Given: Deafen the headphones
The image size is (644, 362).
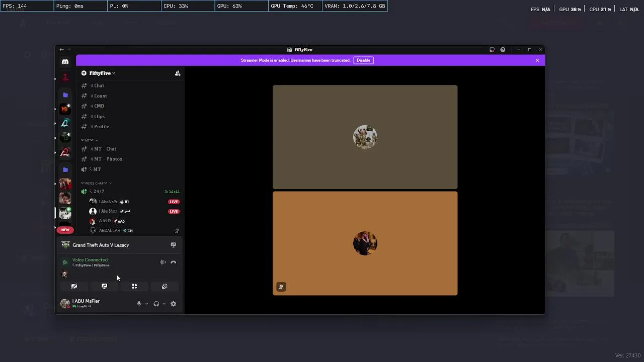Looking at the screenshot, I should point(156,304).
